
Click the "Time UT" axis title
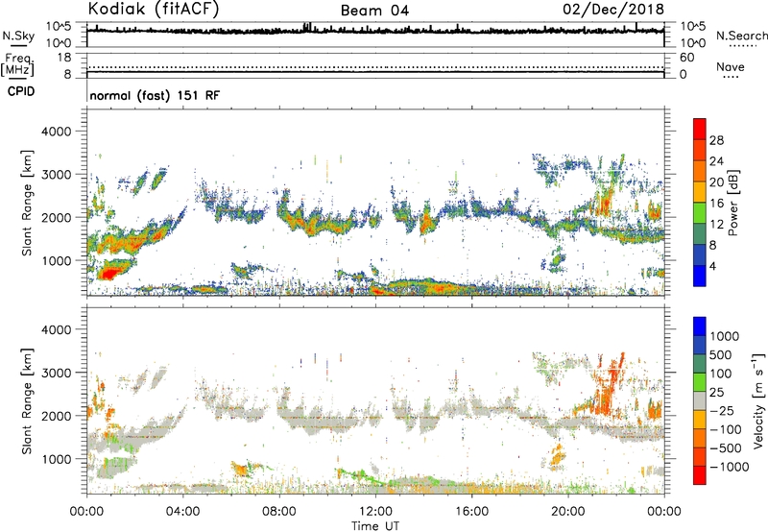click(x=375, y=525)
